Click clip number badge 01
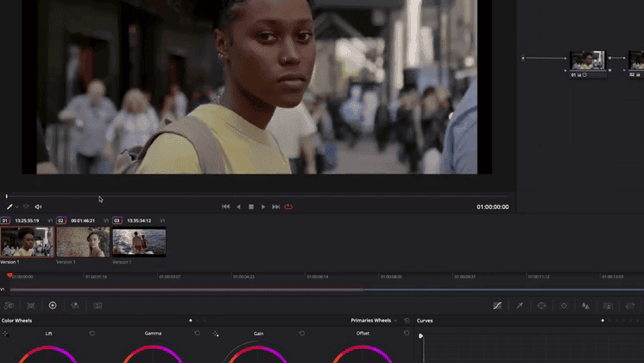644x363 pixels. coord(5,220)
